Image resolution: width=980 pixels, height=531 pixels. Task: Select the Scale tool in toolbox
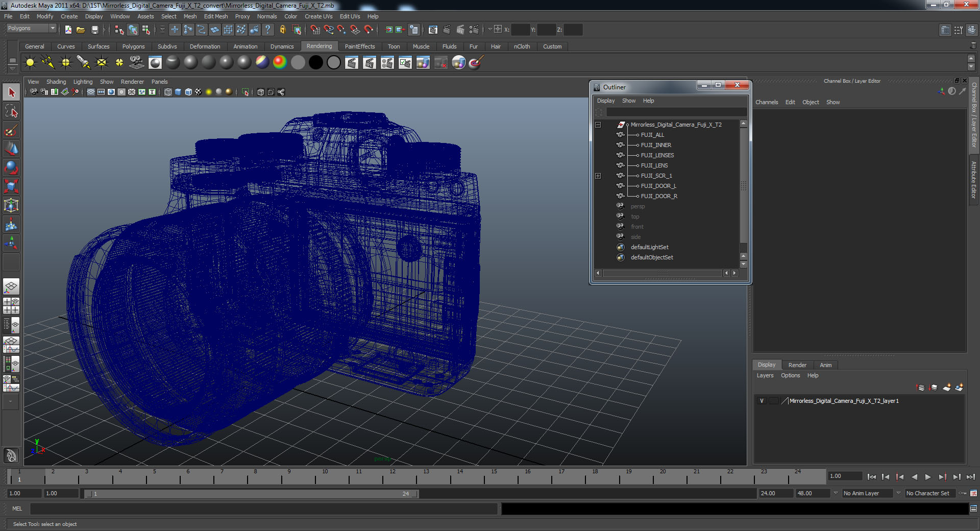coord(11,187)
